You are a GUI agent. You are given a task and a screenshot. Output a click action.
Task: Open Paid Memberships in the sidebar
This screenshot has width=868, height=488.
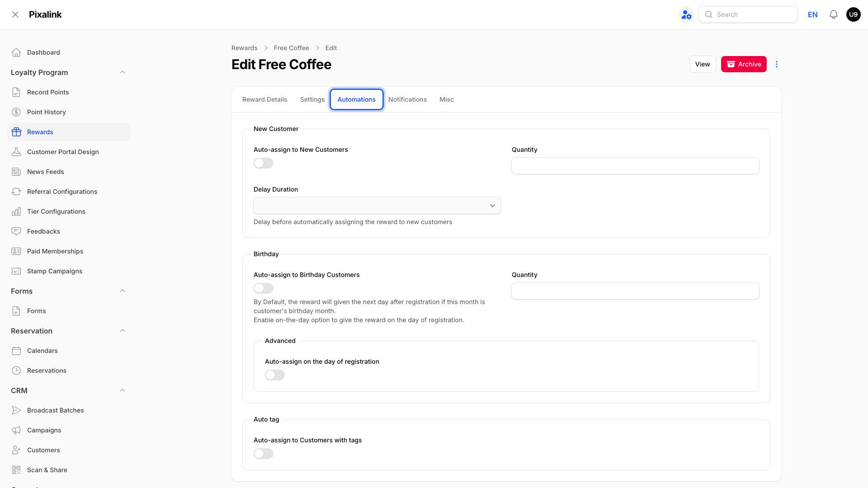coord(69,251)
